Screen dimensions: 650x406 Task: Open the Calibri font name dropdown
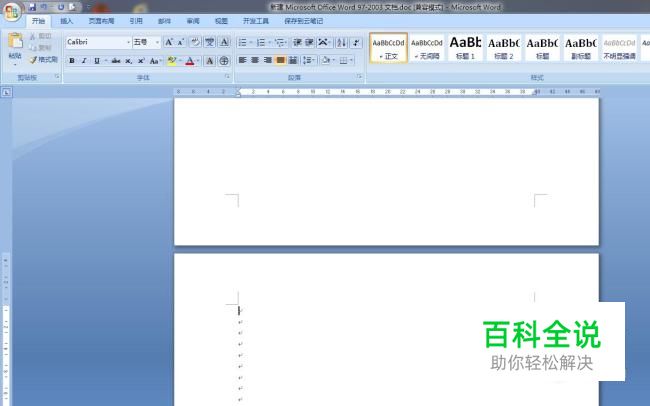[x=129, y=42]
